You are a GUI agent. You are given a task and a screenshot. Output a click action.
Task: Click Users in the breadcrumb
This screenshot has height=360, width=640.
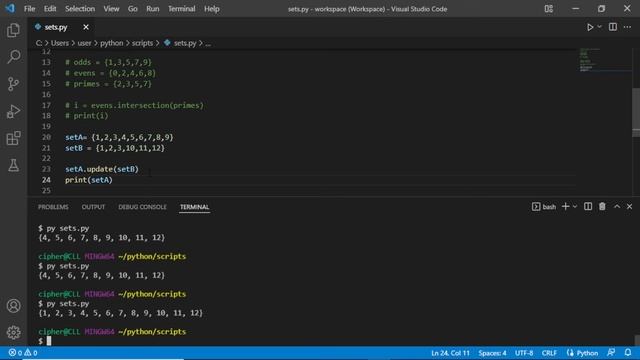click(60, 43)
